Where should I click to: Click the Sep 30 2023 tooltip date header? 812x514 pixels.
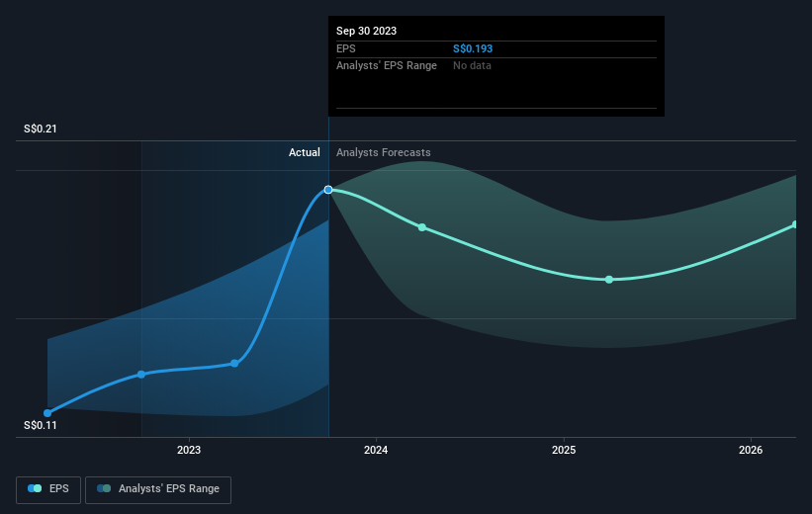[367, 31]
